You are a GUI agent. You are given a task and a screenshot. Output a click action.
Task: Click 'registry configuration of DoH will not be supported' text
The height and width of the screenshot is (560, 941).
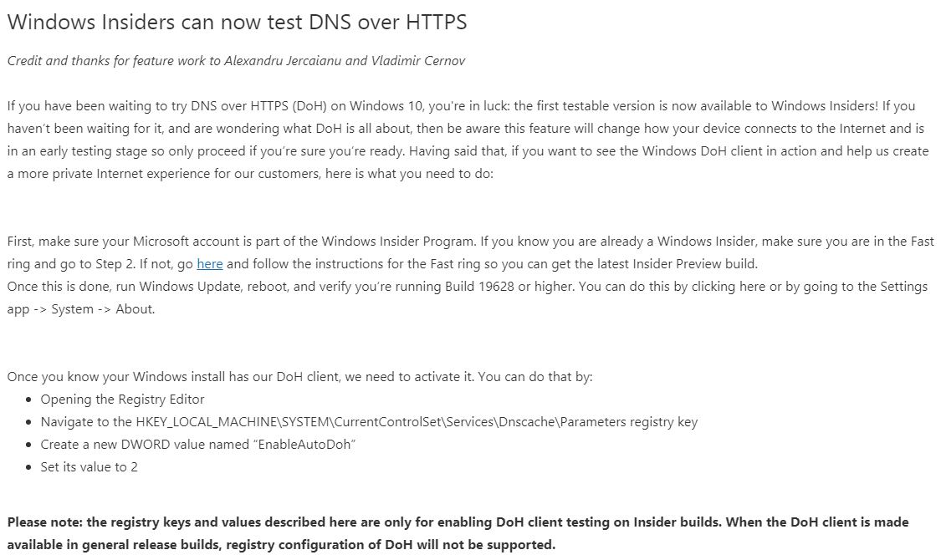pyautogui.click(x=391, y=545)
